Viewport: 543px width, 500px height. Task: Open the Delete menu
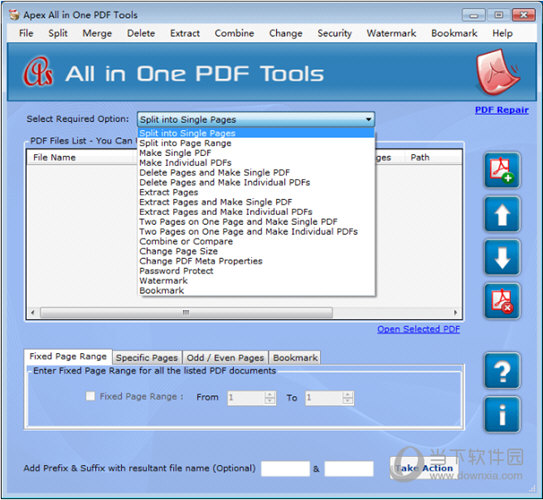pos(141,33)
